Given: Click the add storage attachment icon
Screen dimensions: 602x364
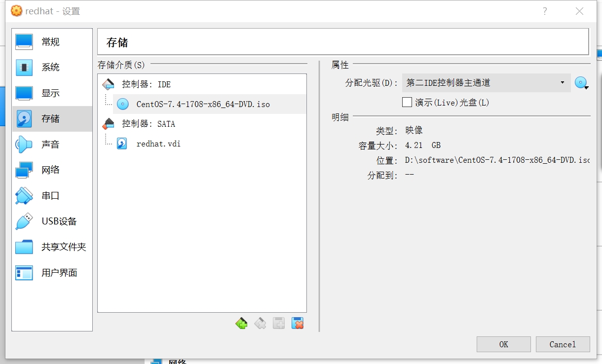Looking at the screenshot, I should pyautogui.click(x=279, y=324).
